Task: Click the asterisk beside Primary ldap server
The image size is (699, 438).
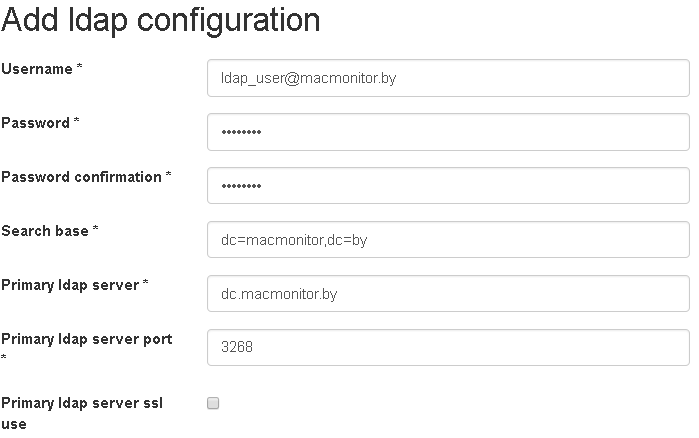Action: [146, 285]
